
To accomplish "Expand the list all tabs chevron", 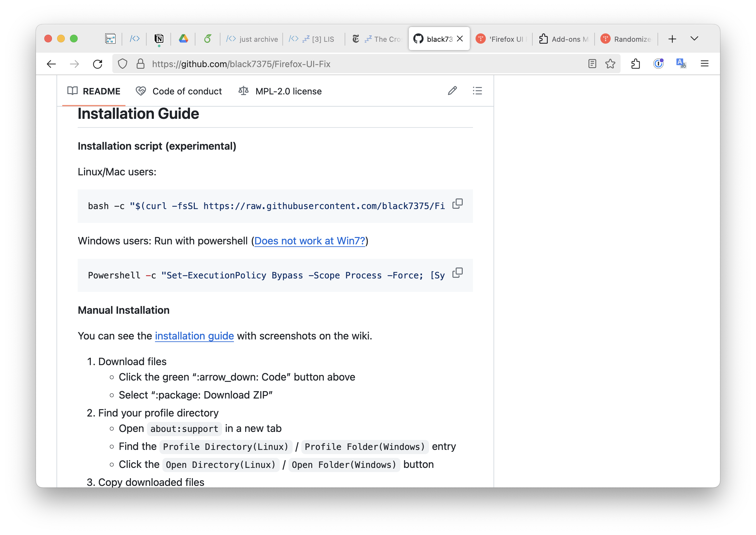I will [694, 39].
